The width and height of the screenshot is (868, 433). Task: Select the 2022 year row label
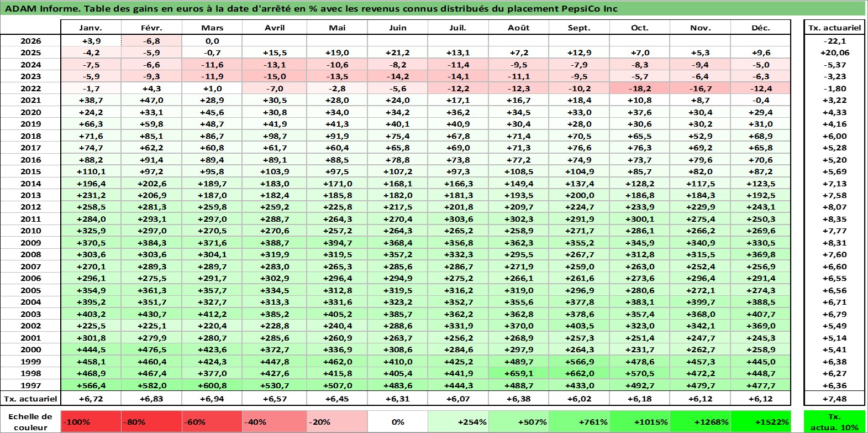[x=30, y=88]
